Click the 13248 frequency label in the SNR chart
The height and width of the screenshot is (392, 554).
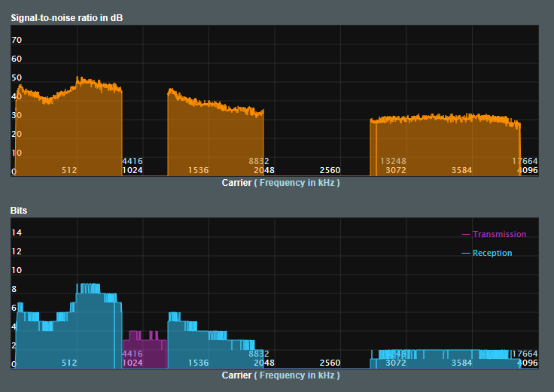pyautogui.click(x=393, y=161)
